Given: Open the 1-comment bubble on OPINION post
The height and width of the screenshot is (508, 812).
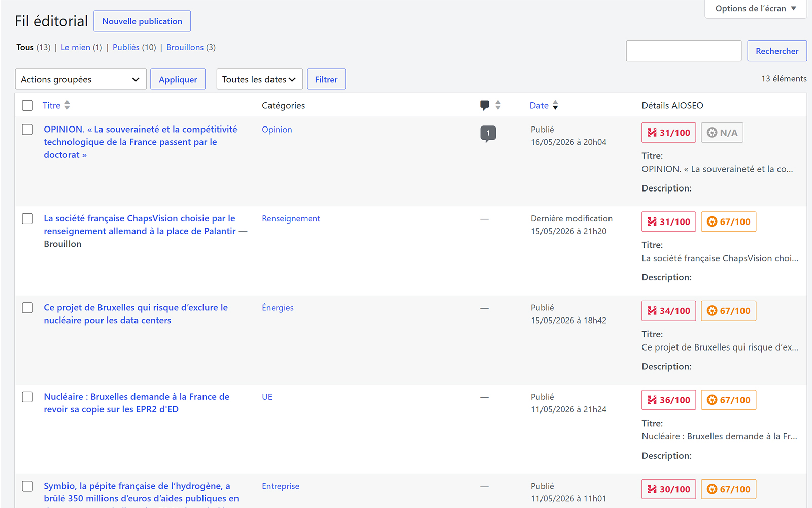Looking at the screenshot, I should [x=488, y=134].
